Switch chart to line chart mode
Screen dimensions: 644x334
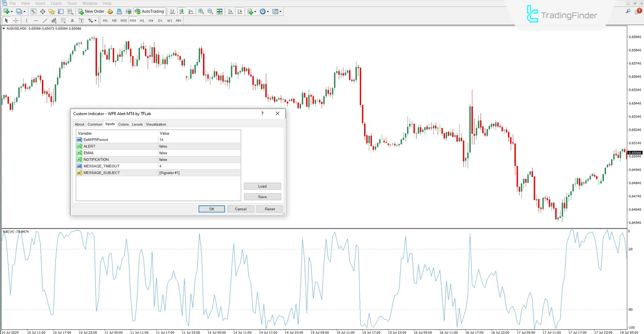point(191,11)
